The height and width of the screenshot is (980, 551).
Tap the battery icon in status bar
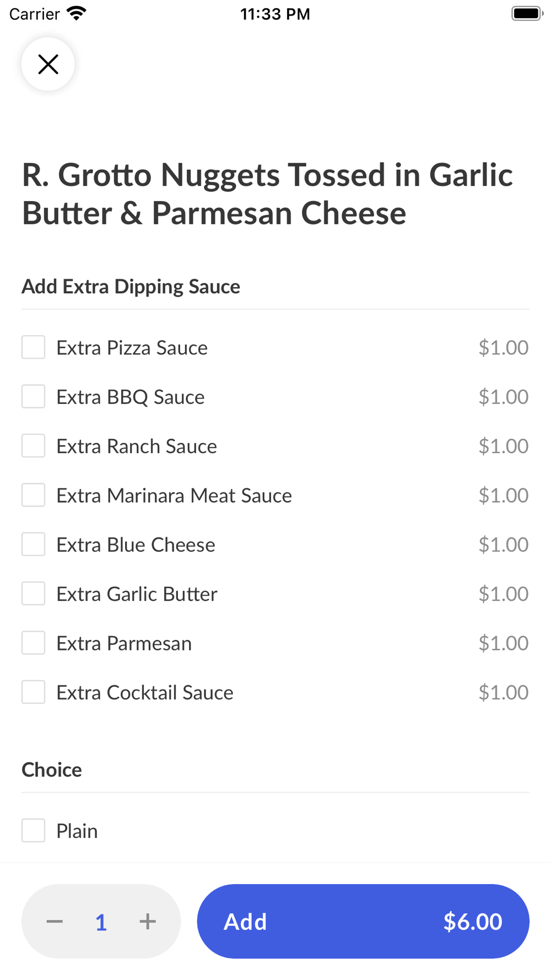click(527, 13)
